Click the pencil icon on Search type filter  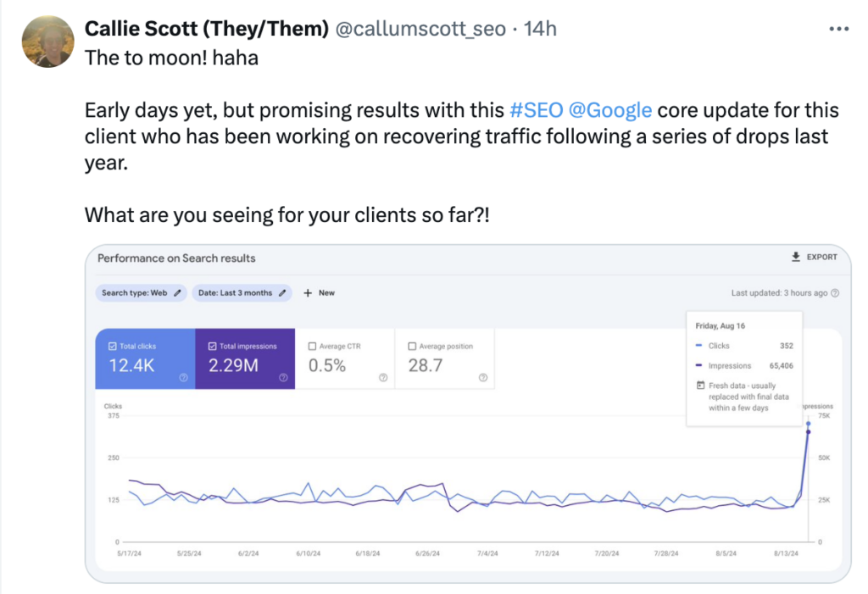tap(178, 293)
